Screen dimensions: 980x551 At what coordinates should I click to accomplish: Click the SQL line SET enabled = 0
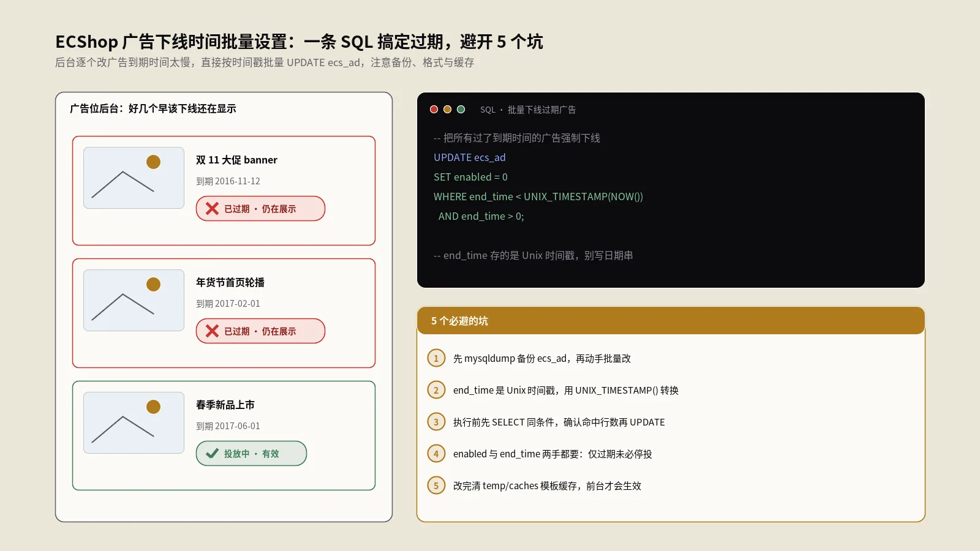tap(470, 177)
